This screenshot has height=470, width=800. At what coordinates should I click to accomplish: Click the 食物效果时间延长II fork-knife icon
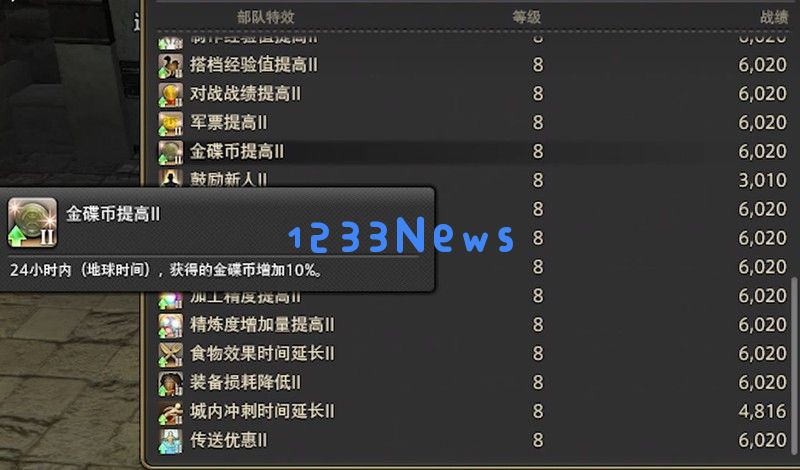[170, 354]
